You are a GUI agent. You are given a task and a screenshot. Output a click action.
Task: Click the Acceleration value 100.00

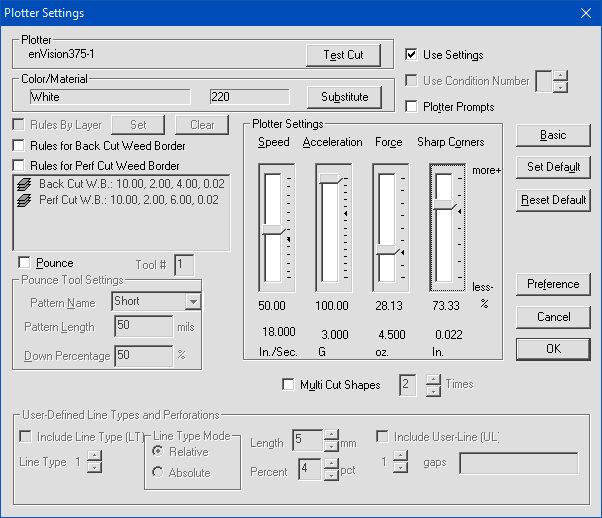coord(332,306)
